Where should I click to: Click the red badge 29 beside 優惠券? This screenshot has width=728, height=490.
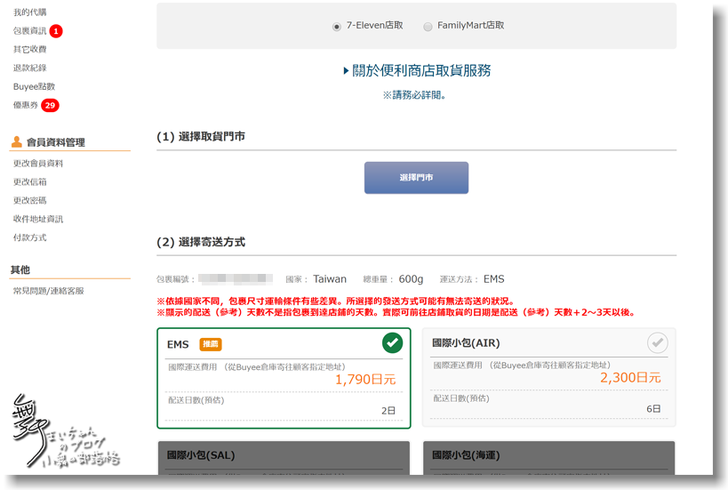click(x=50, y=105)
